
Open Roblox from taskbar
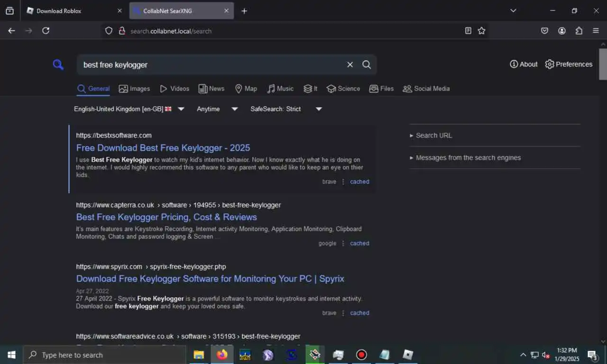[x=408, y=355]
